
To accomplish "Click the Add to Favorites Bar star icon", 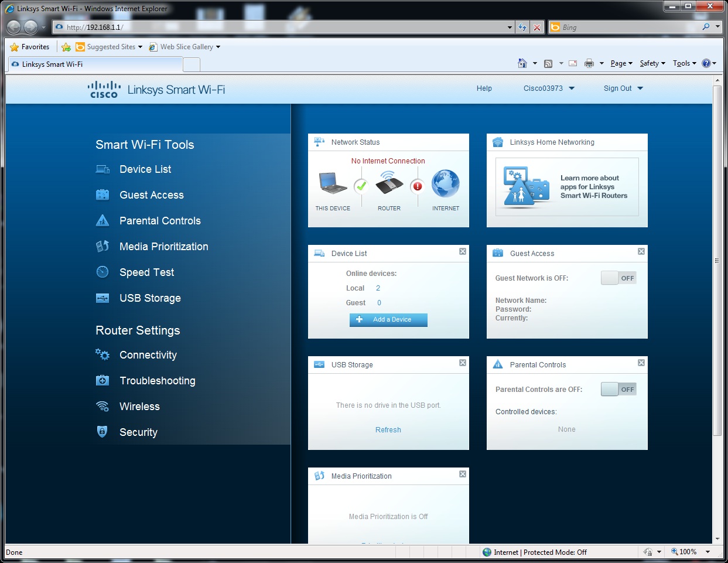I will click(66, 47).
